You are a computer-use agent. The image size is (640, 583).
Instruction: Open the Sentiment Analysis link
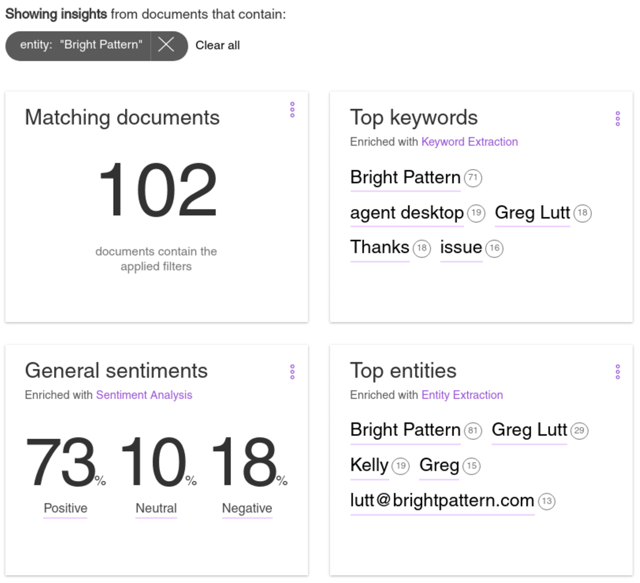tap(144, 395)
